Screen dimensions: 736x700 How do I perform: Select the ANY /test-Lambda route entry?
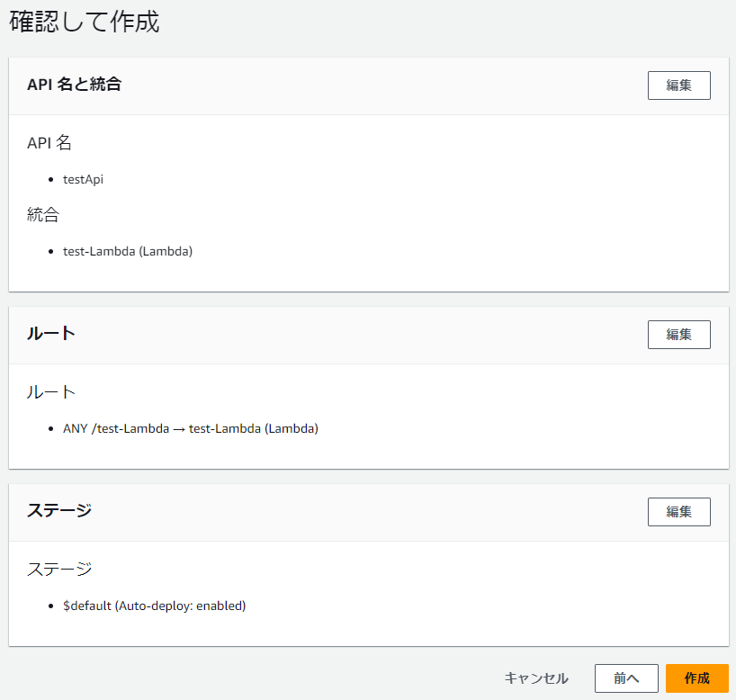117,428
